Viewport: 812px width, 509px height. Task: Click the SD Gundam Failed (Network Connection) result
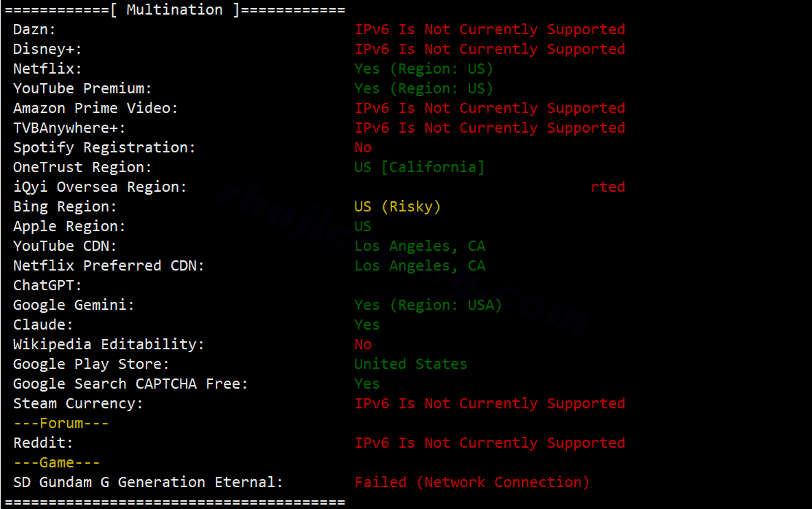click(x=472, y=483)
